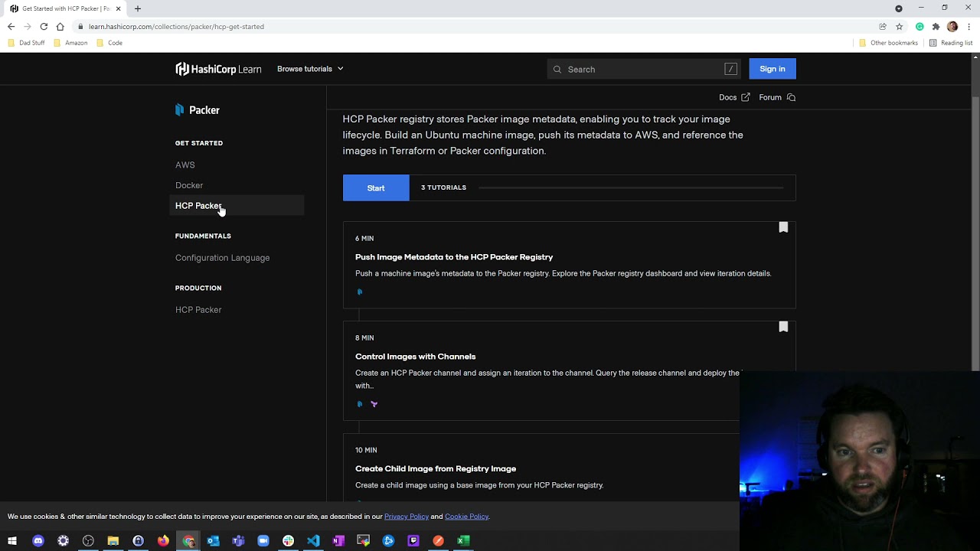Click the 3 Tutorials progress bar

click(631, 187)
